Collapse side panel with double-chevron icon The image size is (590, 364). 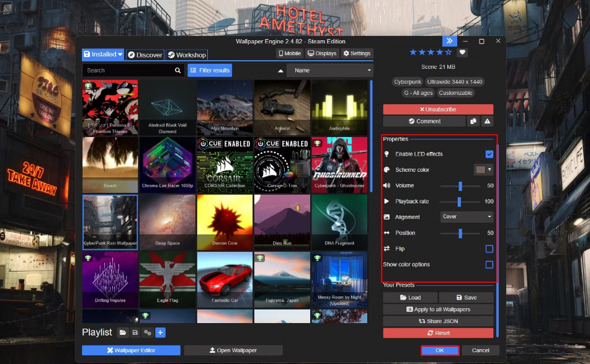[x=449, y=41]
